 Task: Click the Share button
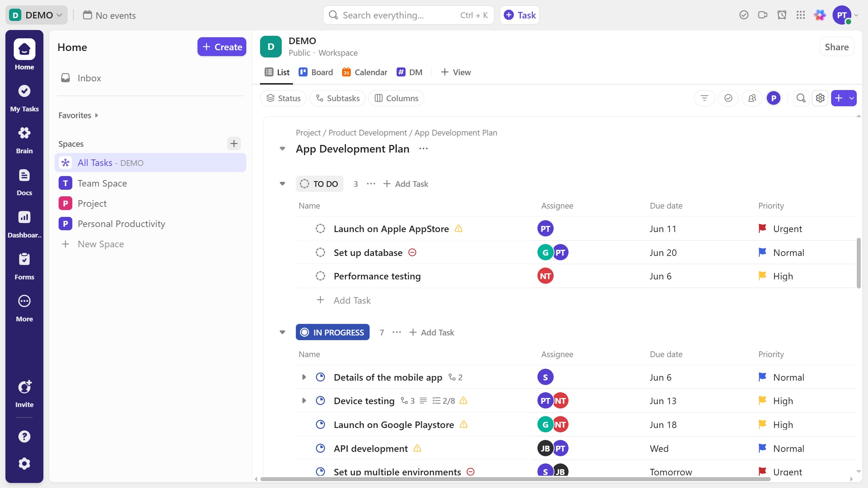837,47
